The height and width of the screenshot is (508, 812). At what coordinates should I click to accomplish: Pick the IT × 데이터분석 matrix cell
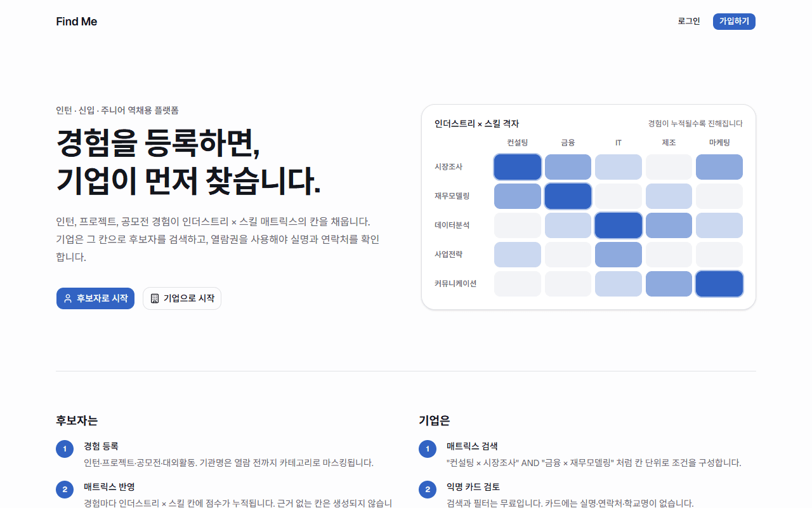pyautogui.click(x=619, y=225)
